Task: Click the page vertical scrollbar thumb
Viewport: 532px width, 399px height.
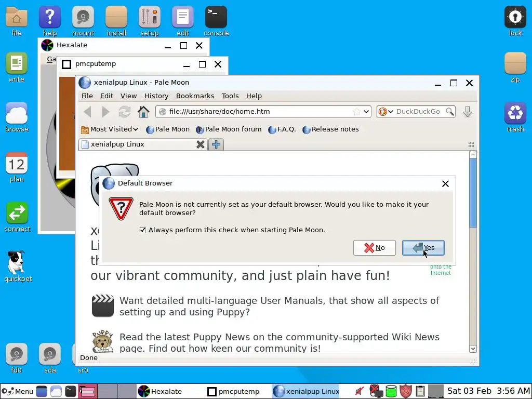Action: pyautogui.click(x=473, y=193)
